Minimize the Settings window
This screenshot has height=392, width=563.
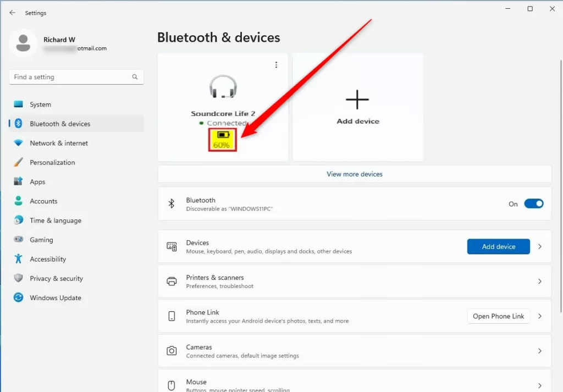[507, 9]
